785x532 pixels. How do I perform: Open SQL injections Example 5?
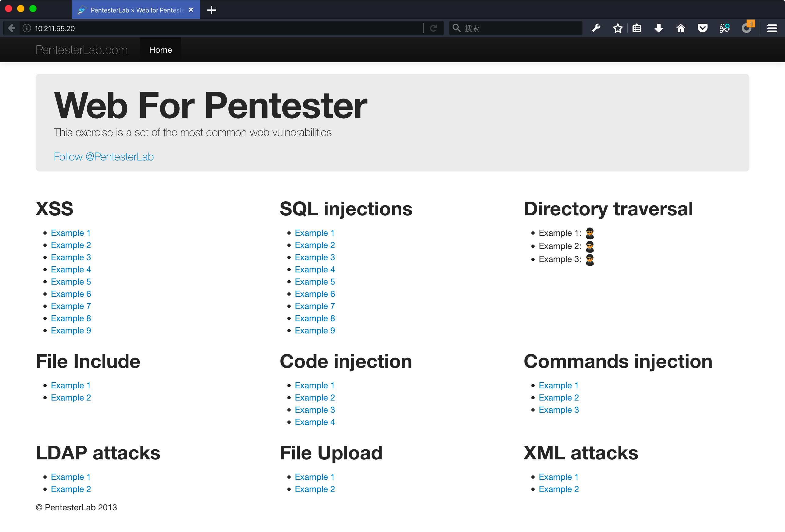tap(315, 281)
